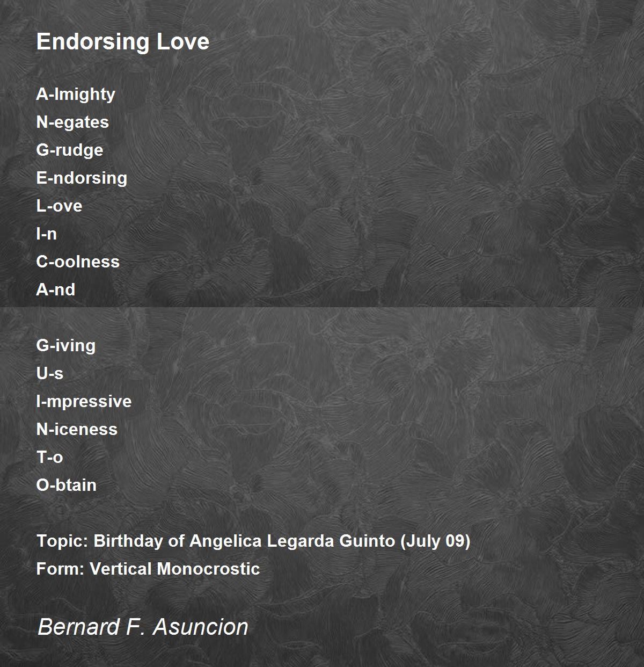Click the line E-ndorsing
Image resolution: width=644 pixels, height=667 pixels.
tap(82, 178)
